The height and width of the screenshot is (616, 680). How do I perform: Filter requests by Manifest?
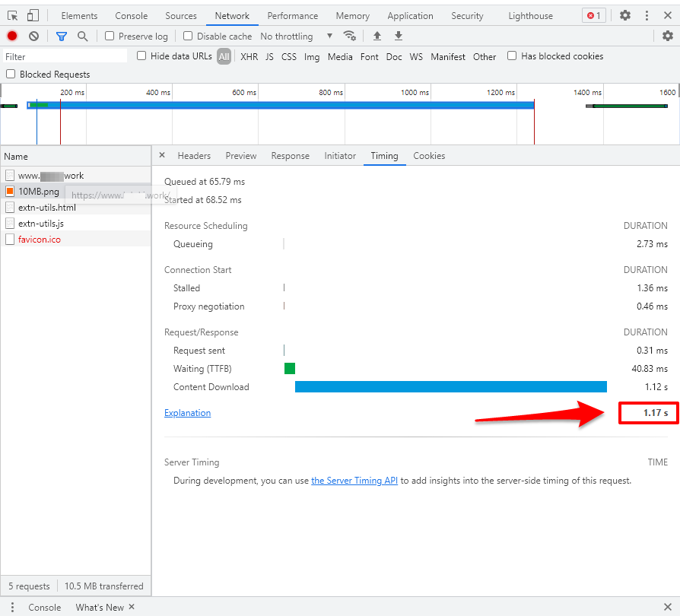(447, 57)
